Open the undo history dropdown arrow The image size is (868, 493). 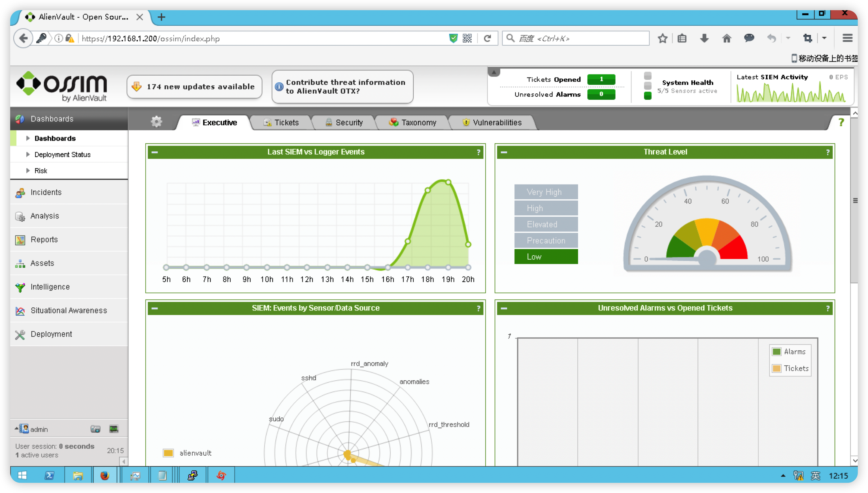point(788,38)
